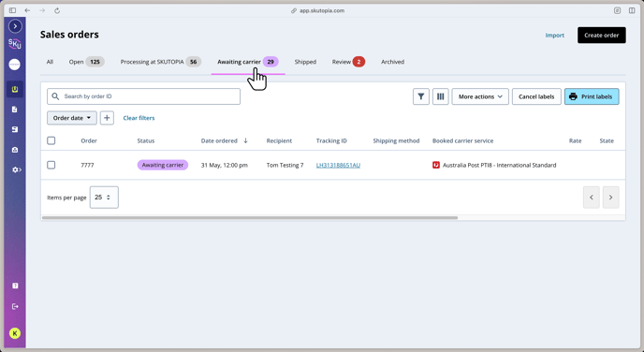The height and width of the screenshot is (352, 644).
Task: Go forward with the browser forward arrow
Action: coord(42,10)
